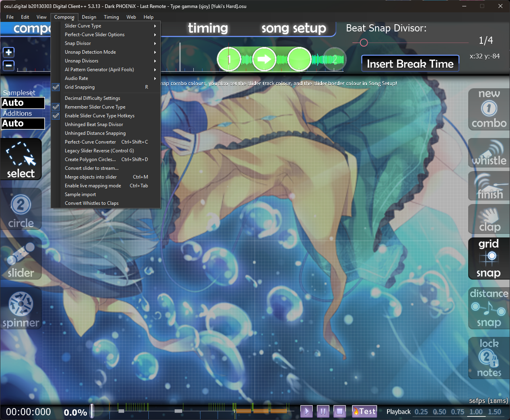The image size is (510, 420).
Task: Expand Slider Curve Type submenu
Action: (x=106, y=26)
